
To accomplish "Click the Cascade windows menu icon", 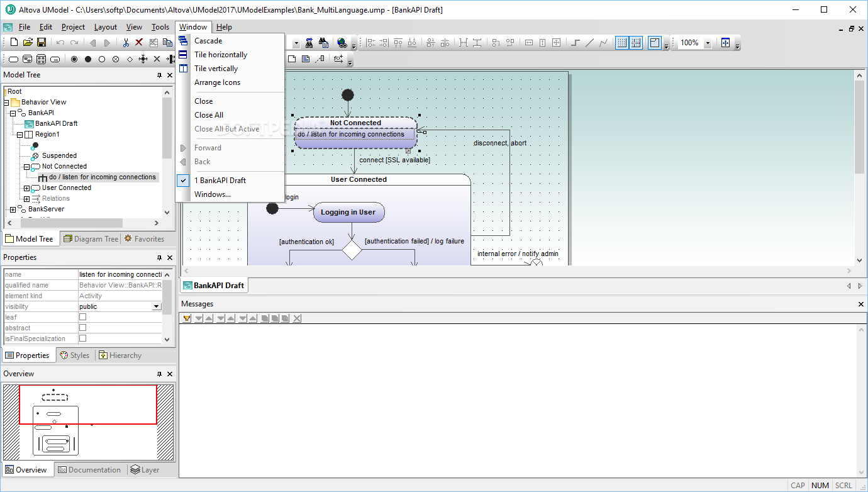I will click(183, 41).
